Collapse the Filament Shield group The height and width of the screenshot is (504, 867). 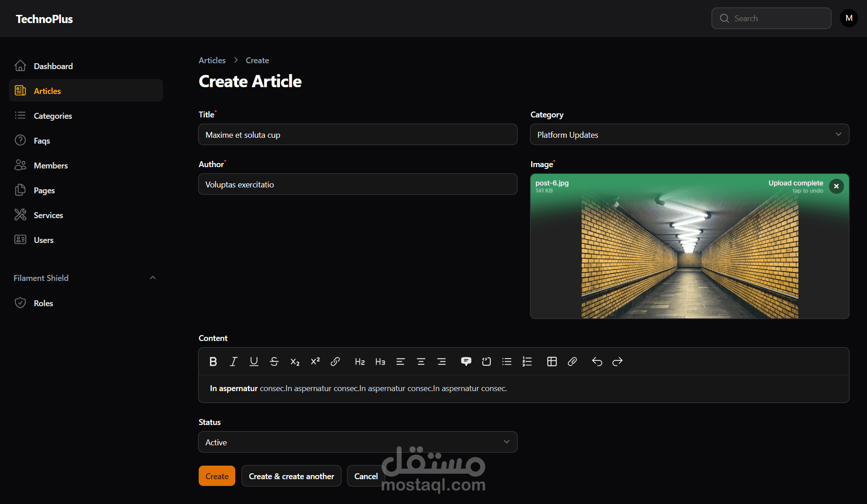click(153, 278)
